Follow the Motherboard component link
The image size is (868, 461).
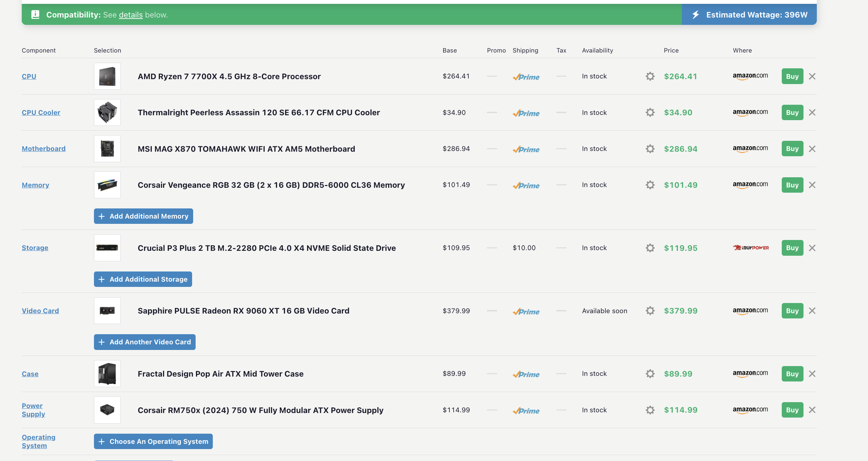(43, 149)
